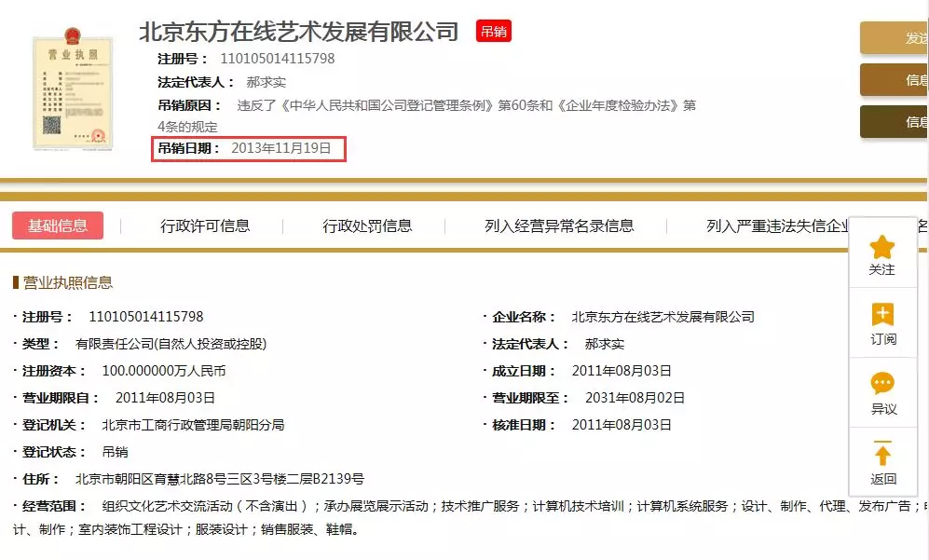Open the 列入严重违法失信企业 tab

tap(777, 225)
